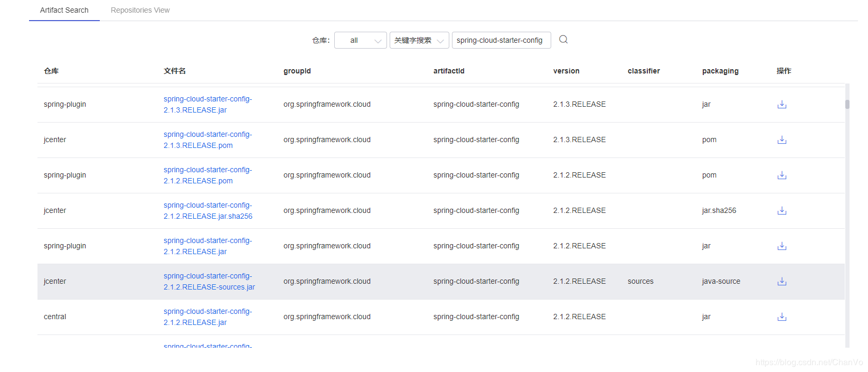Download the jar.sha256 artifact row
This screenshot has width=868, height=372.
click(782, 211)
